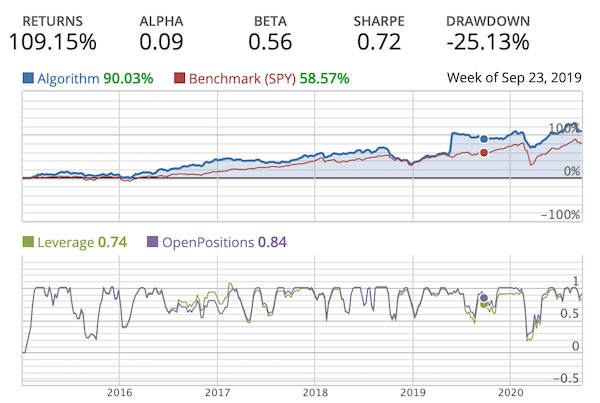
Task: Click the purple OpenPositions legend swatch
Action: tap(153, 242)
